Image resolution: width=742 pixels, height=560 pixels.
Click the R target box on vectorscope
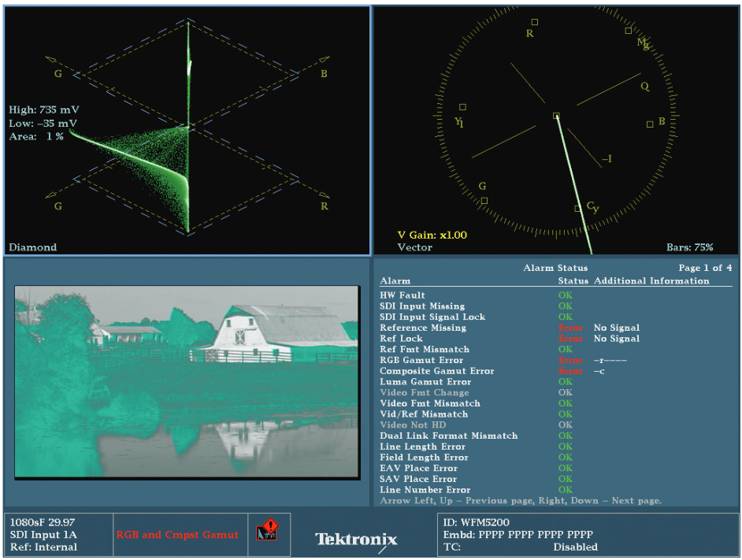pyautogui.click(x=535, y=22)
